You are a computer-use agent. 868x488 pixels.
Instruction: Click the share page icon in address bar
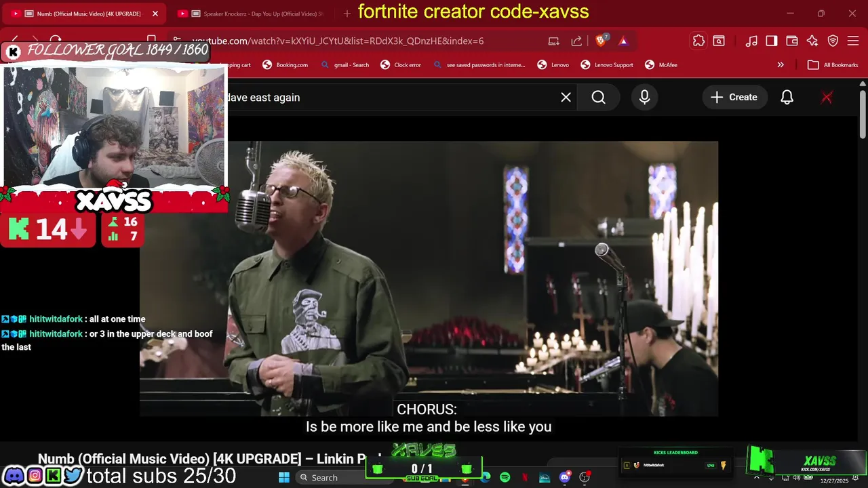pyautogui.click(x=576, y=41)
